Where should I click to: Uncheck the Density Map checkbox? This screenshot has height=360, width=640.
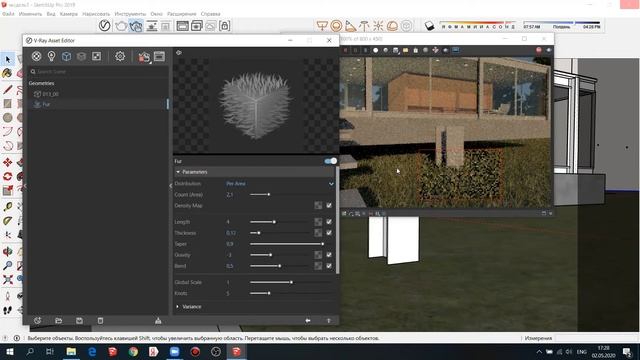[x=329, y=205]
